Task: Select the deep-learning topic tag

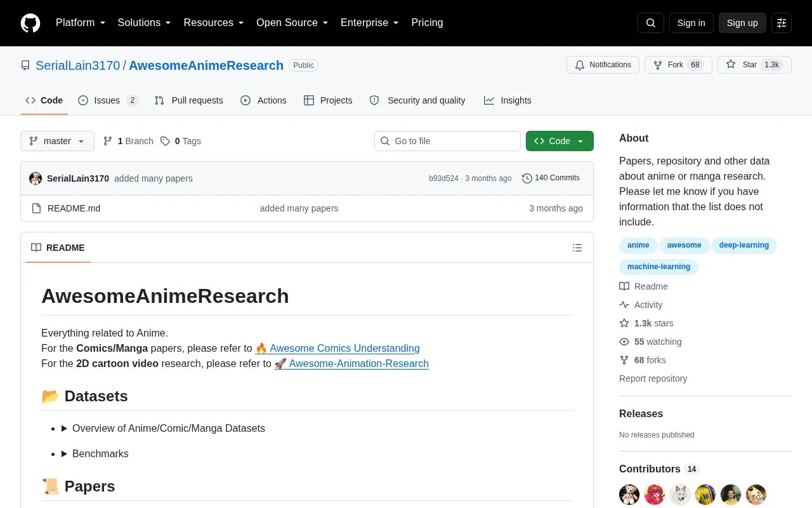Action: [744, 245]
